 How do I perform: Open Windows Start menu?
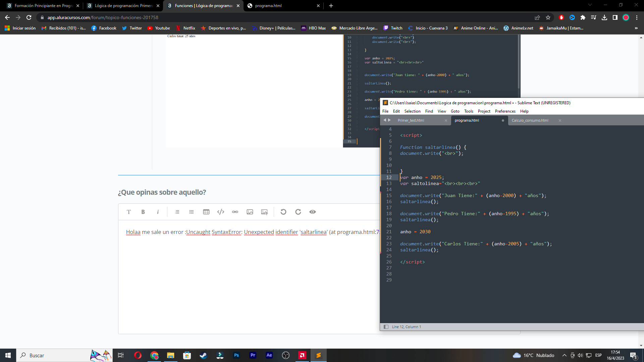coord(8,355)
